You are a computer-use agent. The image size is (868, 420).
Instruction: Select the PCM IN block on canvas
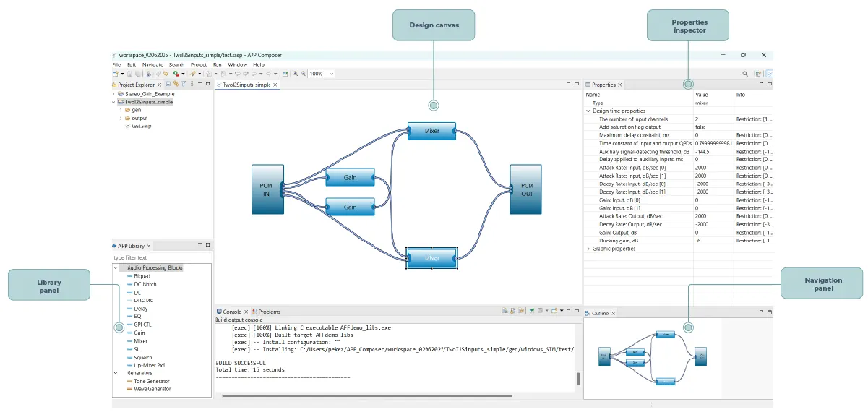click(x=267, y=189)
